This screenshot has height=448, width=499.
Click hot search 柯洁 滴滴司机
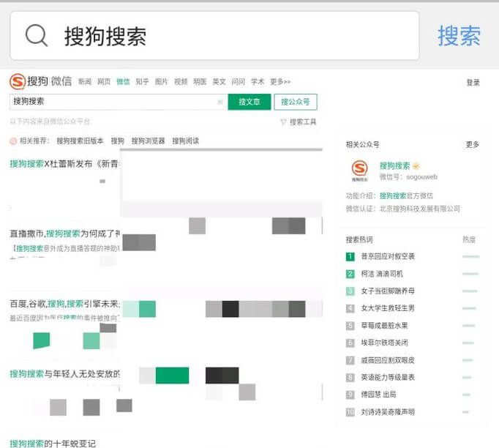382,274
